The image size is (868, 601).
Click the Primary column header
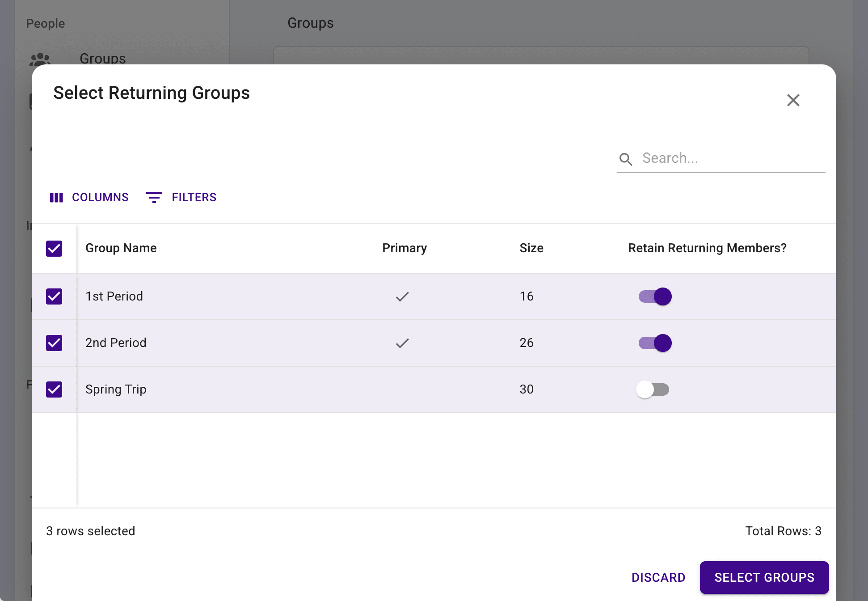pos(404,248)
